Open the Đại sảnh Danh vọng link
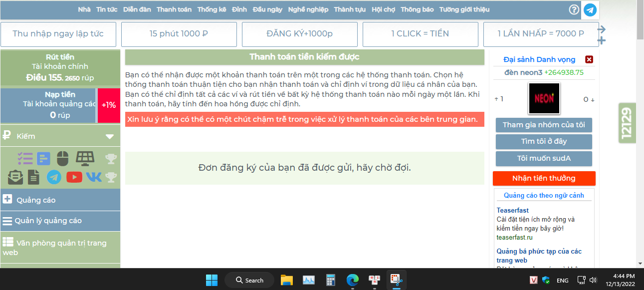The image size is (644, 290). 539,59
